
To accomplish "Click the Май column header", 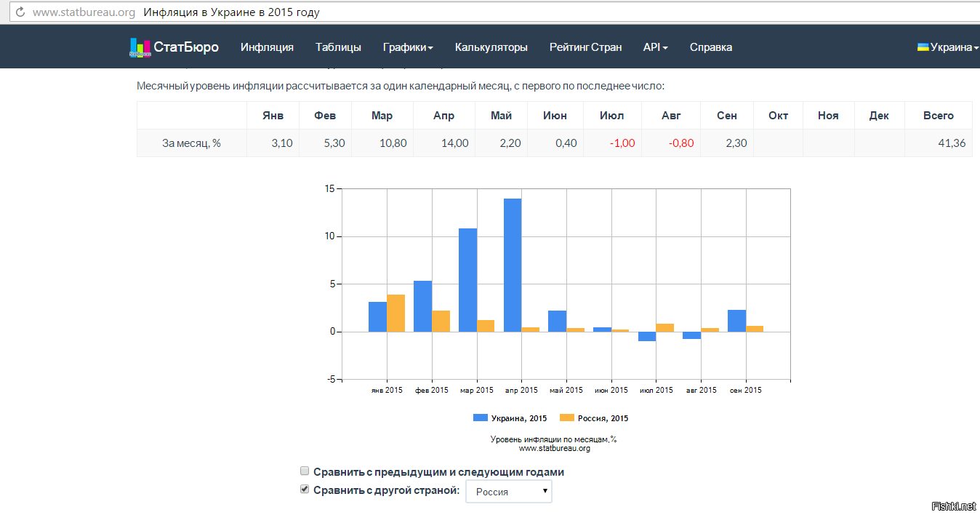I will pos(501,116).
